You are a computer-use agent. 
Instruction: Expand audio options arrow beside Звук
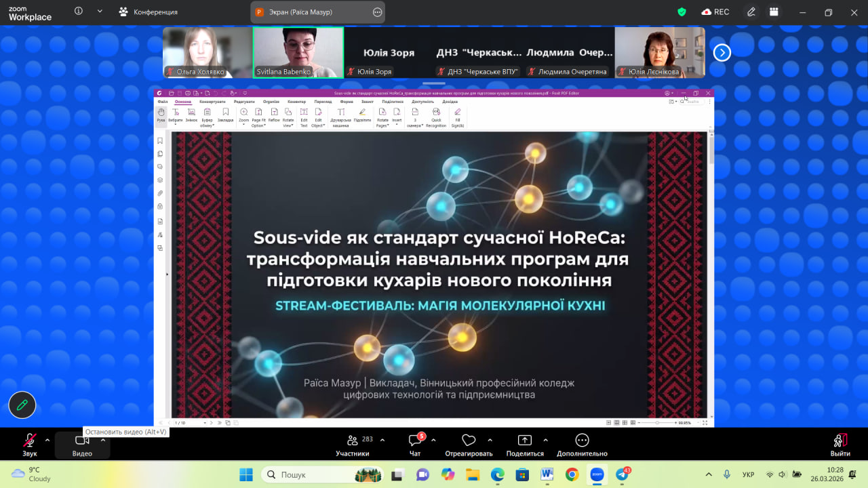[47, 440]
